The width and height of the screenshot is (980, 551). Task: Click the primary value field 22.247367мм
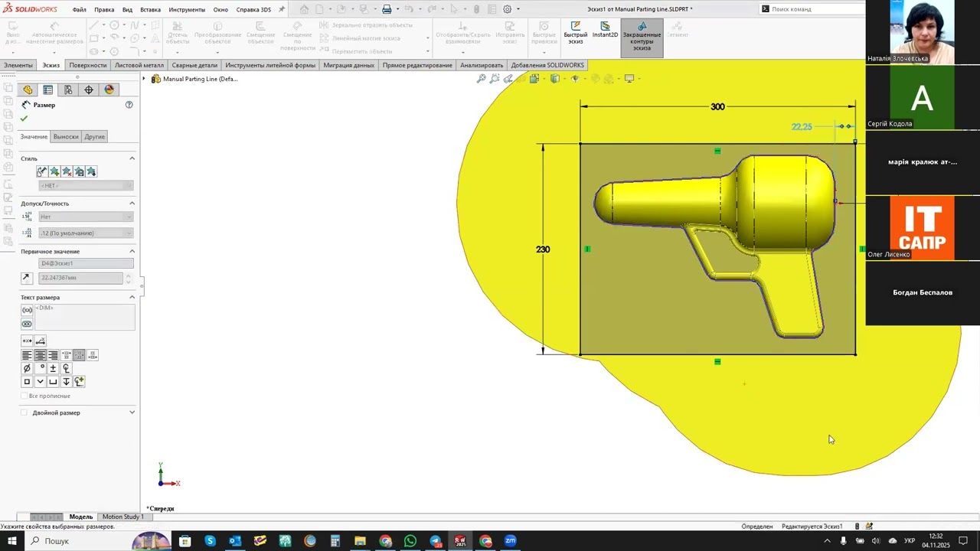tap(80, 278)
